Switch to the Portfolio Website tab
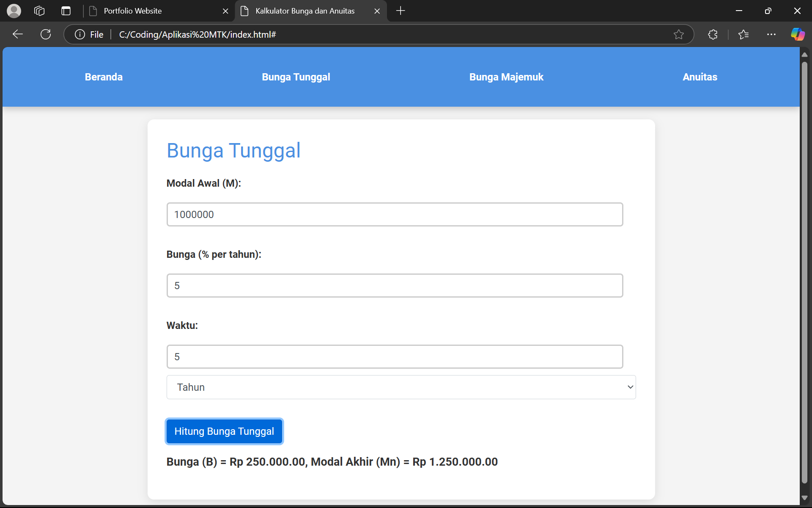This screenshot has width=812, height=508. coord(133,11)
